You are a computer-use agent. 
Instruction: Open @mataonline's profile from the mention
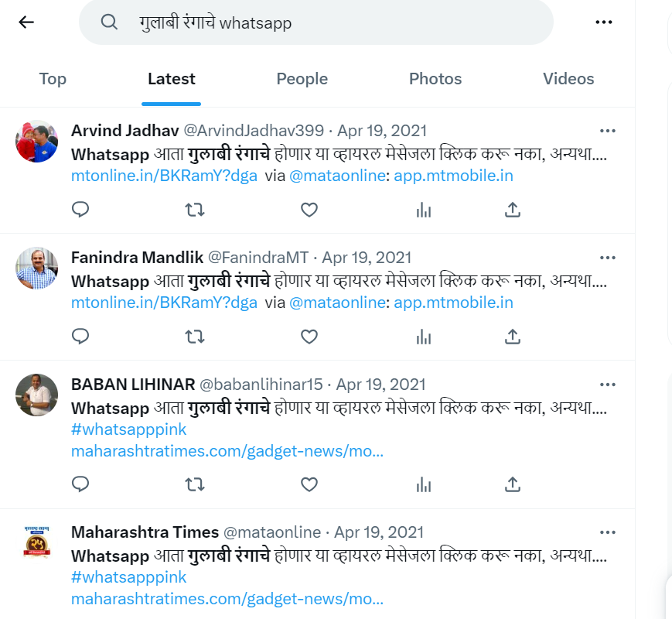click(338, 174)
